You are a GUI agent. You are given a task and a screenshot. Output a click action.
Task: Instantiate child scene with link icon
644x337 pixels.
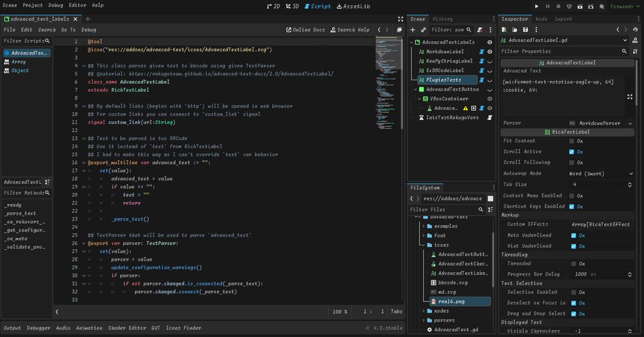point(423,30)
